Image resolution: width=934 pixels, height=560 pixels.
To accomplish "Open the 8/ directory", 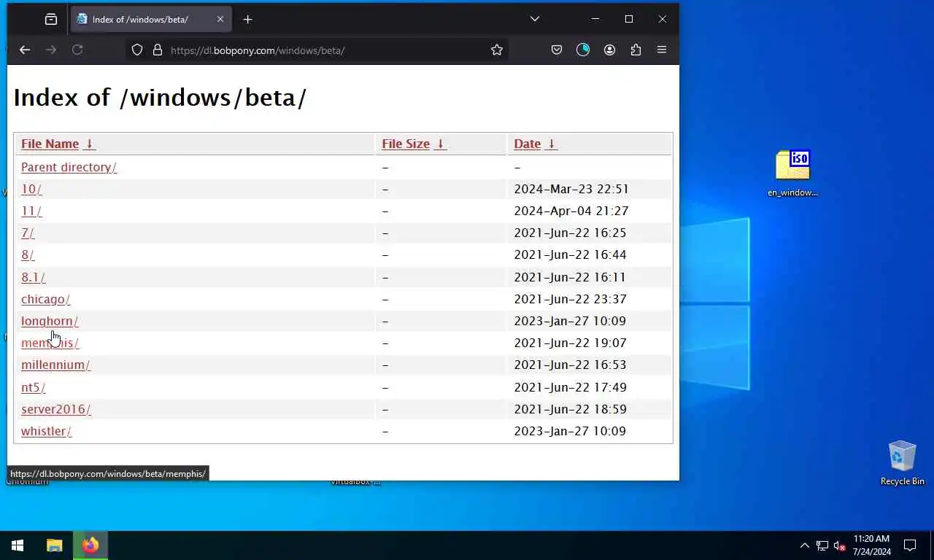I will coord(28,254).
